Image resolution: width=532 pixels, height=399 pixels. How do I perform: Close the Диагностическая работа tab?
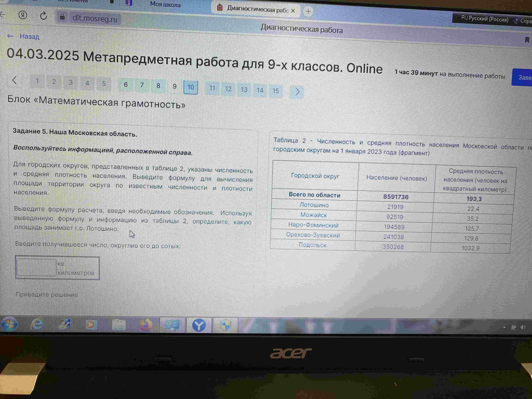tap(293, 11)
